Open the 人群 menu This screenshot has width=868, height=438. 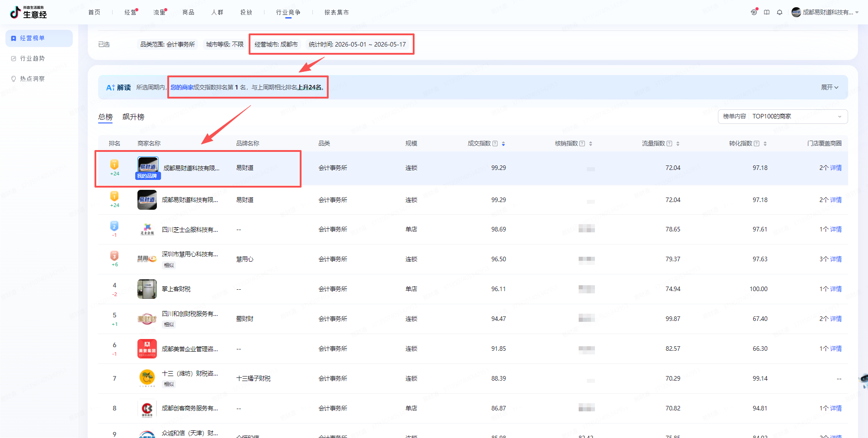click(x=217, y=13)
